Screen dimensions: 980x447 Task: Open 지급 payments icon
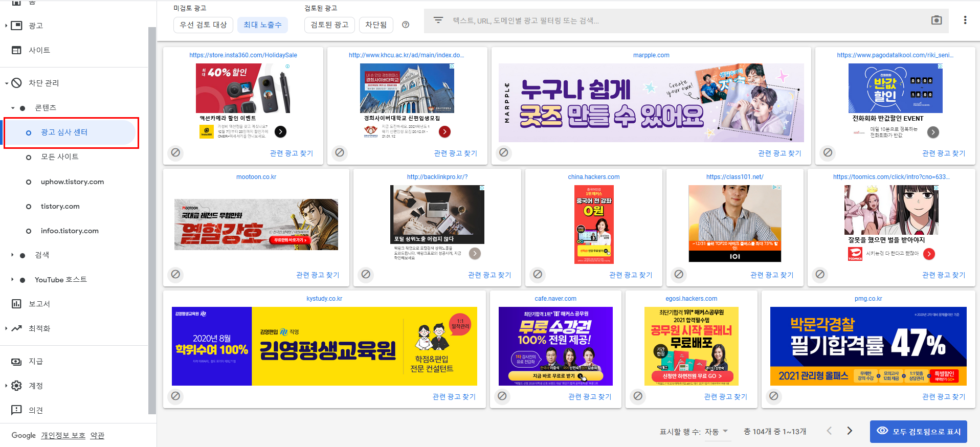pos(17,361)
